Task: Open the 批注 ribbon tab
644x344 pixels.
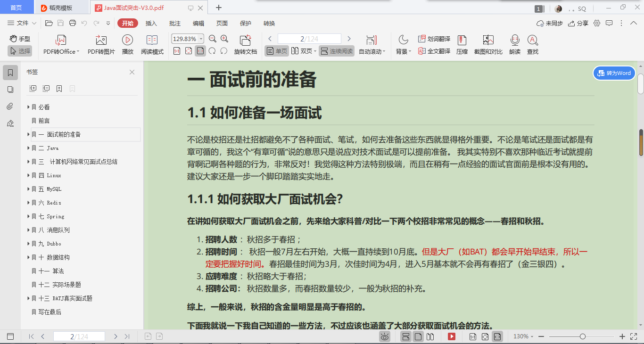Action: tap(175, 24)
